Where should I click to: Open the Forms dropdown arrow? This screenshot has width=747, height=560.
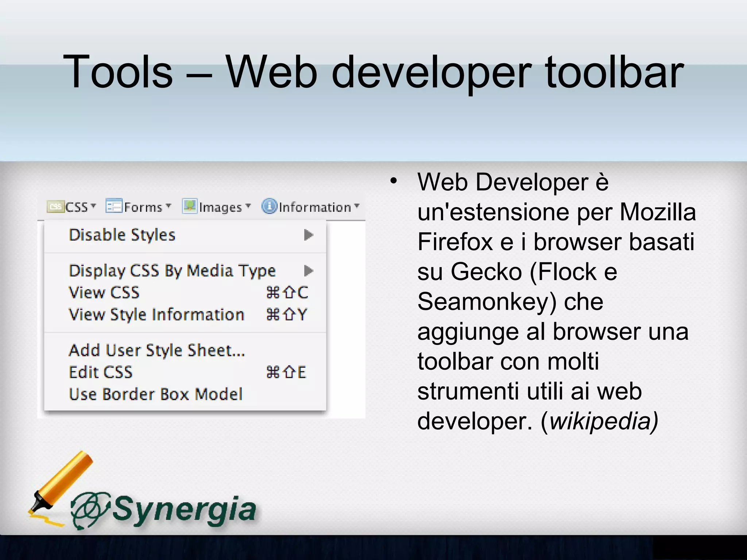168,206
